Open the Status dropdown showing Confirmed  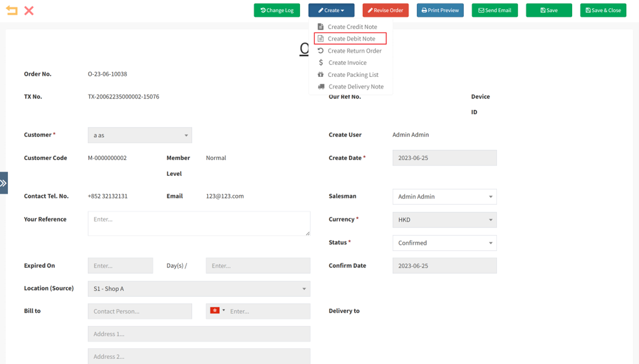point(444,243)
